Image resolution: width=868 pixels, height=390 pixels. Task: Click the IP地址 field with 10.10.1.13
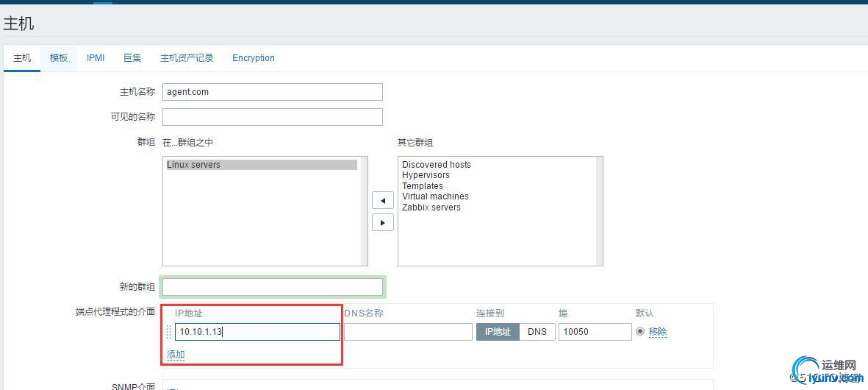point(257,332)
